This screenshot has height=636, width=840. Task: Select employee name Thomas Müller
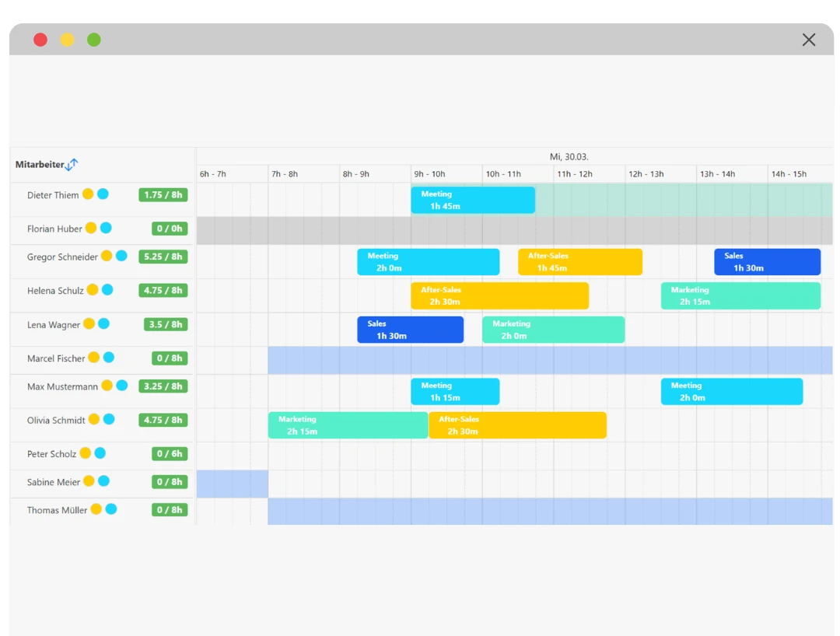(58, 510)
